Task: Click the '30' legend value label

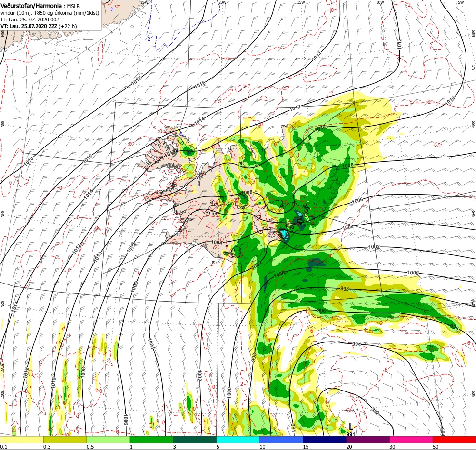Action: 393,447
